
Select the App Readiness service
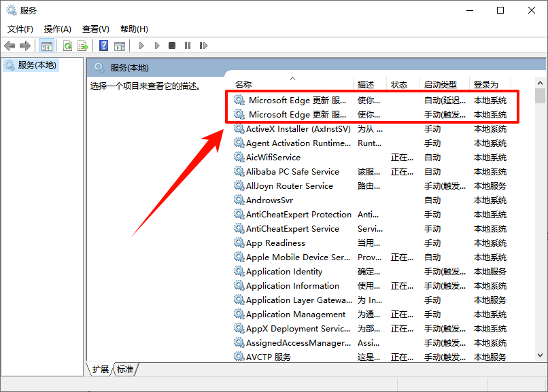(x=372, y=243)
